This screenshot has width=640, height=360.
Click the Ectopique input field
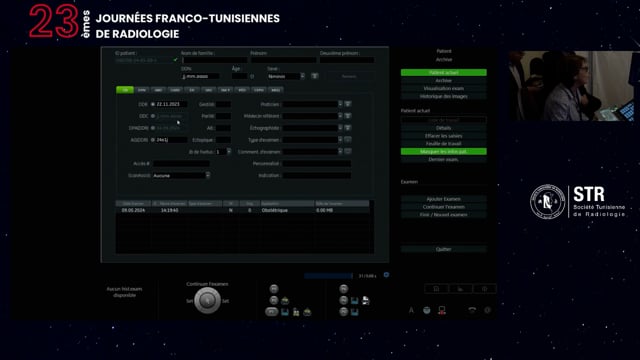(223, 140)
